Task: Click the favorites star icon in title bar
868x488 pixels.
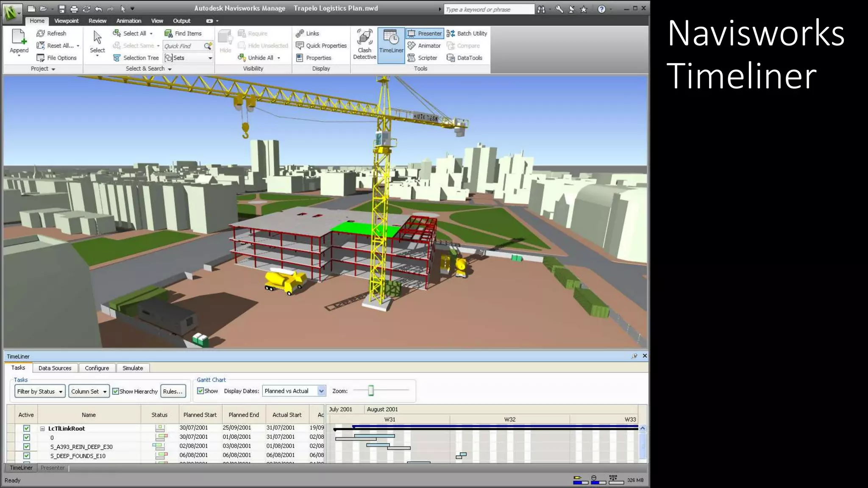Action: 584,9
